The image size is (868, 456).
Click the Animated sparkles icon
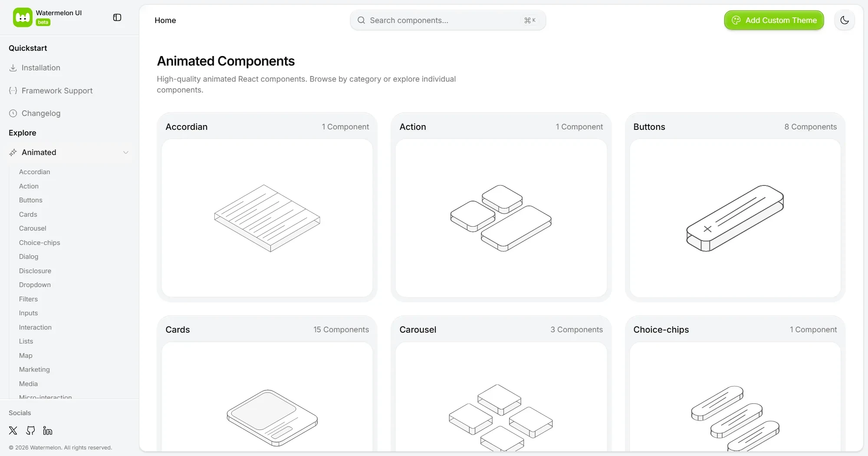tap(13, 152)
